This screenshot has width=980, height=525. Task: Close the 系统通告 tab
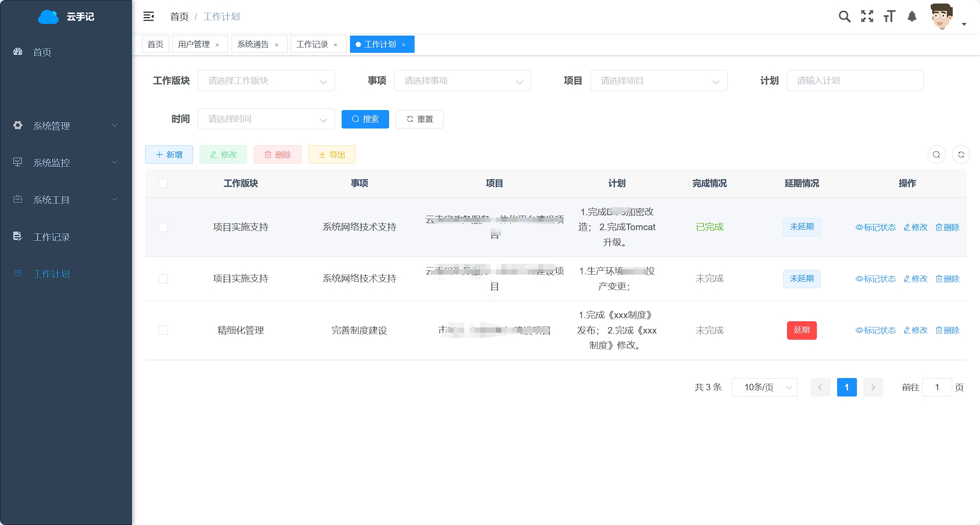click(x=277, y=45)
